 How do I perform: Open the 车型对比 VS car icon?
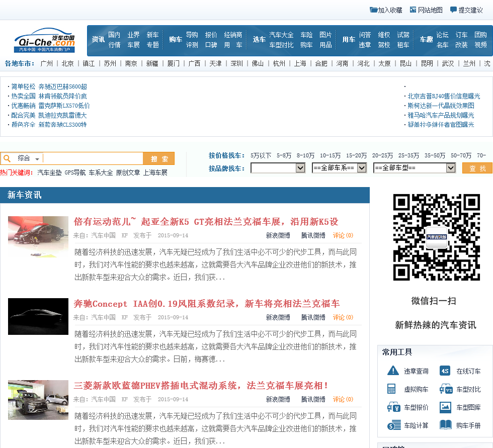tap(446, 389)
